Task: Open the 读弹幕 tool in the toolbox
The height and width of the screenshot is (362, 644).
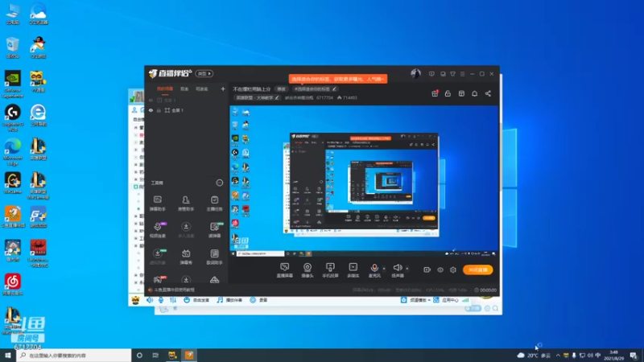Action: tap(214, 230)
